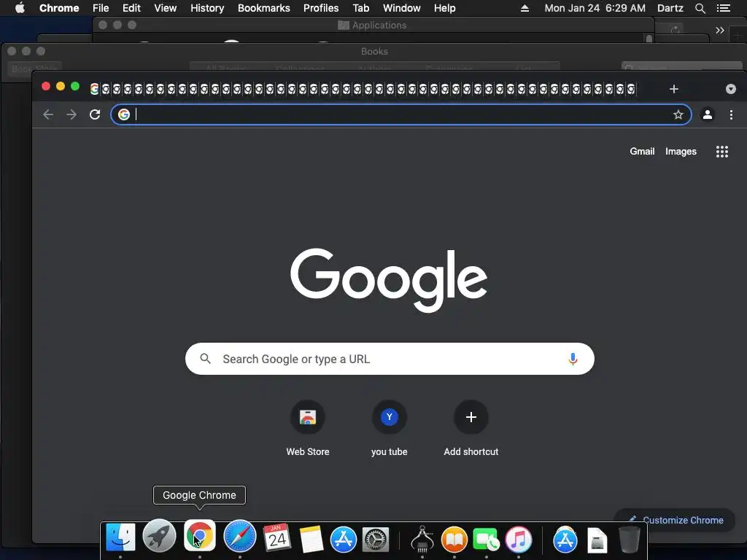
Task: Bring the Books window forward by its title
Action: 374,51
